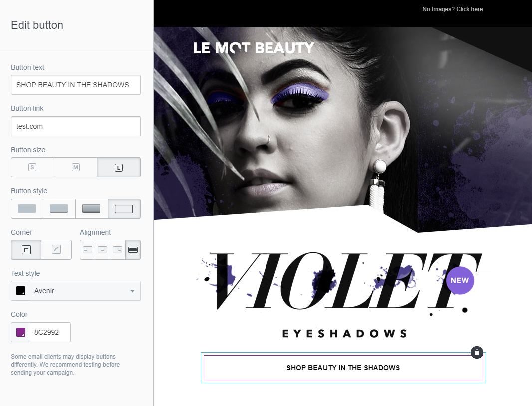Viewport: 532px width, 406px height.
Task: Choose outline button style
Action: (x=124, y=209)
